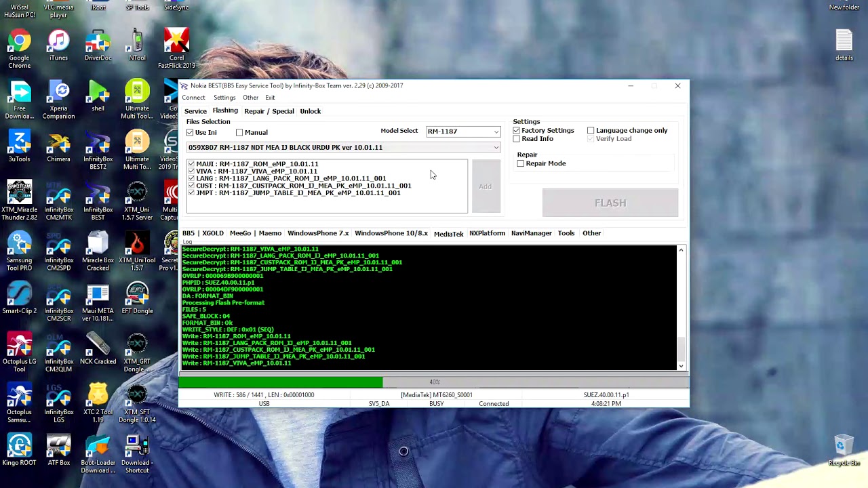Screen dimensions: 868x488
Task: Enable the Manual checkbox
Action: click(x=239, y=132)
